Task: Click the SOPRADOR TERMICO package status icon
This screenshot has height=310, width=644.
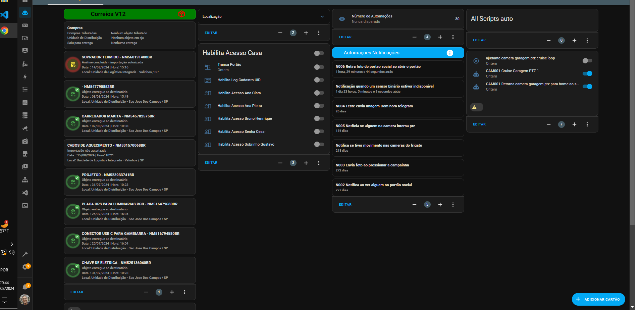Action: coord(73,65)
